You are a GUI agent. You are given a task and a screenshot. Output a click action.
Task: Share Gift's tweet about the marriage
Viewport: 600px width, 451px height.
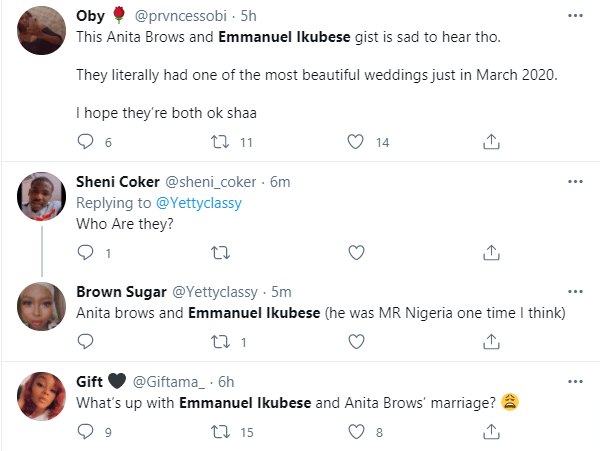point(490,433)
